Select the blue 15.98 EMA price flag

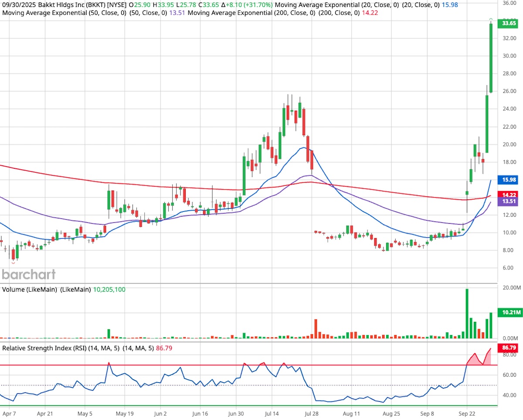click(509, 180)
